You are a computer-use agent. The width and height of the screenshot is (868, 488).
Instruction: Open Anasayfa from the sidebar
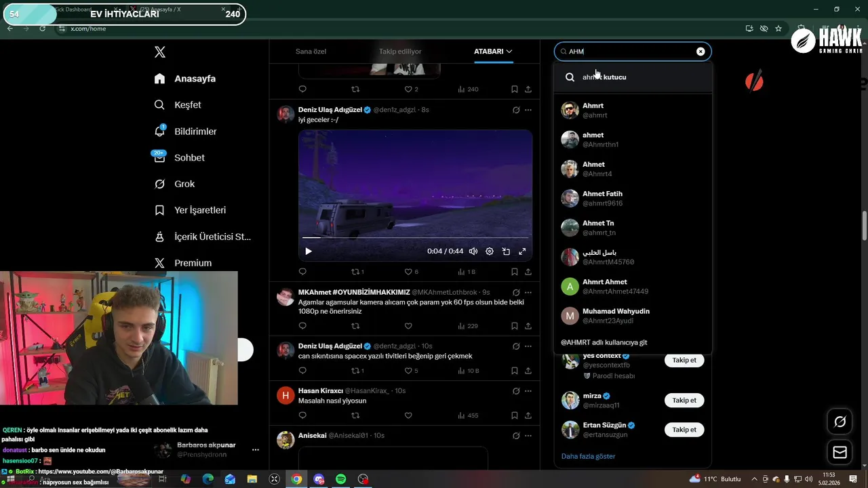pos(185,79)
